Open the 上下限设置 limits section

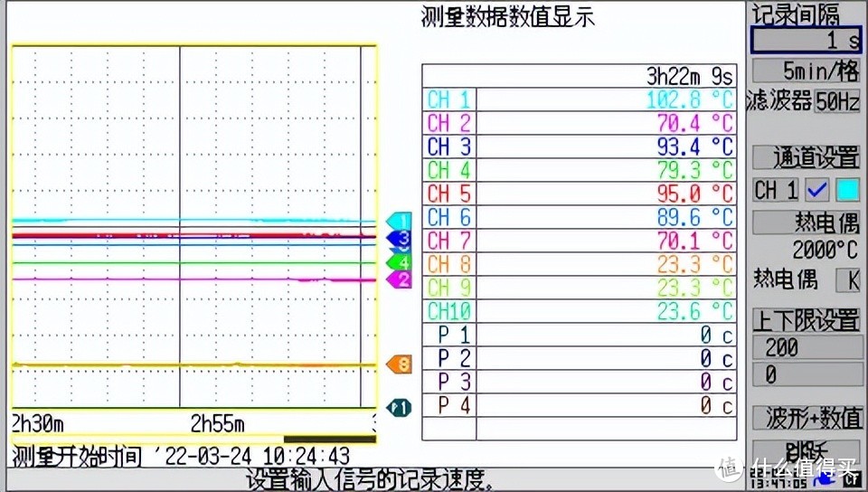tap(806, 320)
